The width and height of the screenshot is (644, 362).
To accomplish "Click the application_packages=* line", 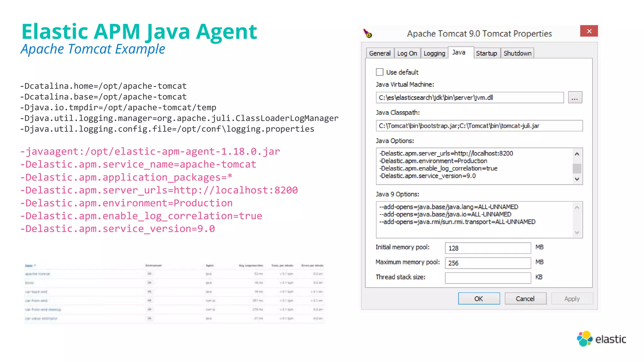I will tap(126, 177).
